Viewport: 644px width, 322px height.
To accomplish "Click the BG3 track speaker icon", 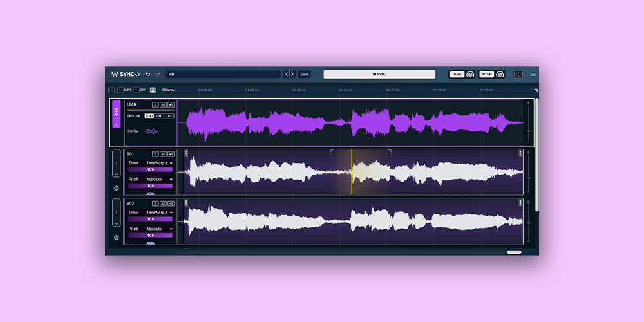I will pos(171,204).
